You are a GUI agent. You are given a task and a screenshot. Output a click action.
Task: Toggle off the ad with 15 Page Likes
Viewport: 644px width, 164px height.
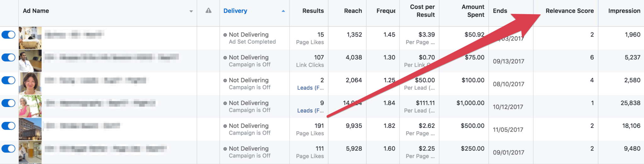pyautogui.click(x=8, y=35)
